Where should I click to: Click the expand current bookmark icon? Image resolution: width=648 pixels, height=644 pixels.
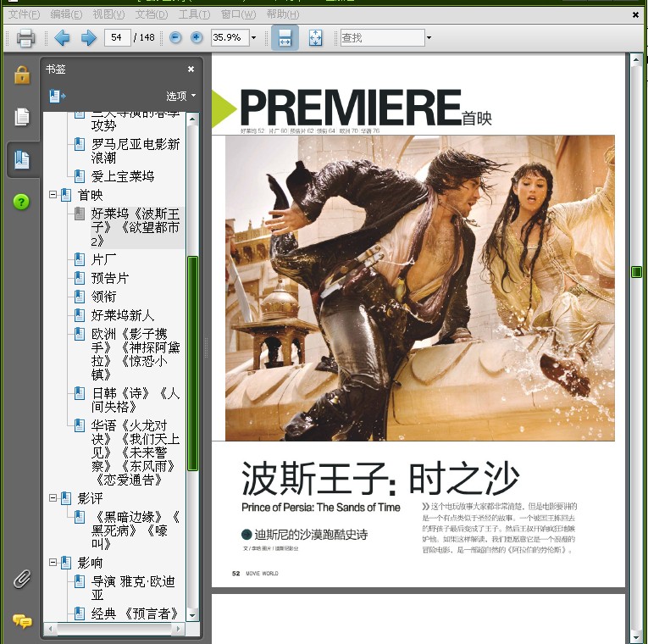[x=57, y=97]
